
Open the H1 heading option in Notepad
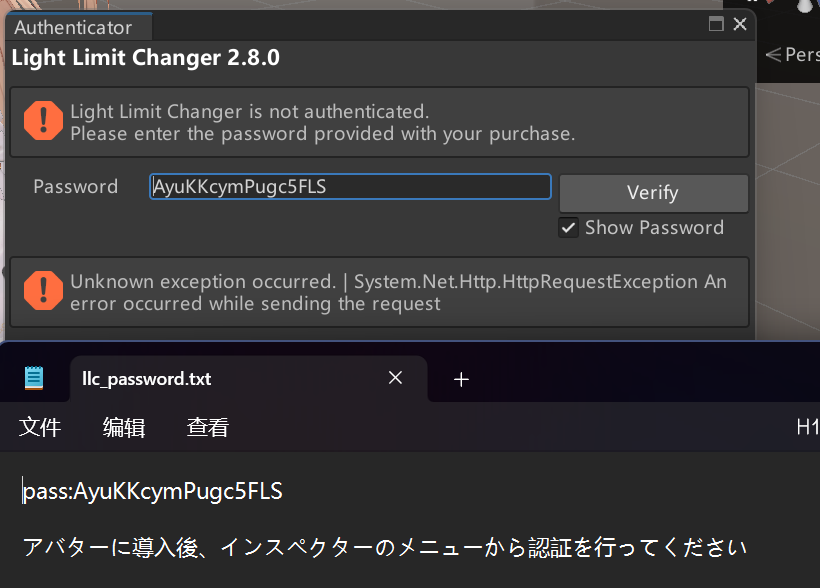point(807,427)
